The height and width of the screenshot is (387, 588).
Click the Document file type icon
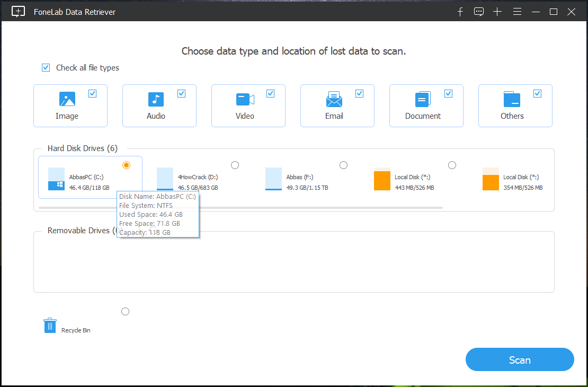(x=423, y=99)
